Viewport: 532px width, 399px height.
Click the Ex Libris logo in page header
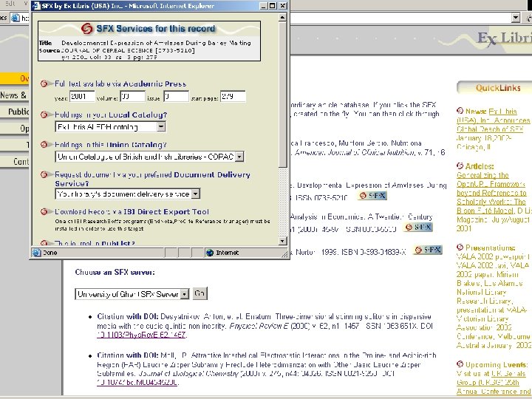point(504,39)
